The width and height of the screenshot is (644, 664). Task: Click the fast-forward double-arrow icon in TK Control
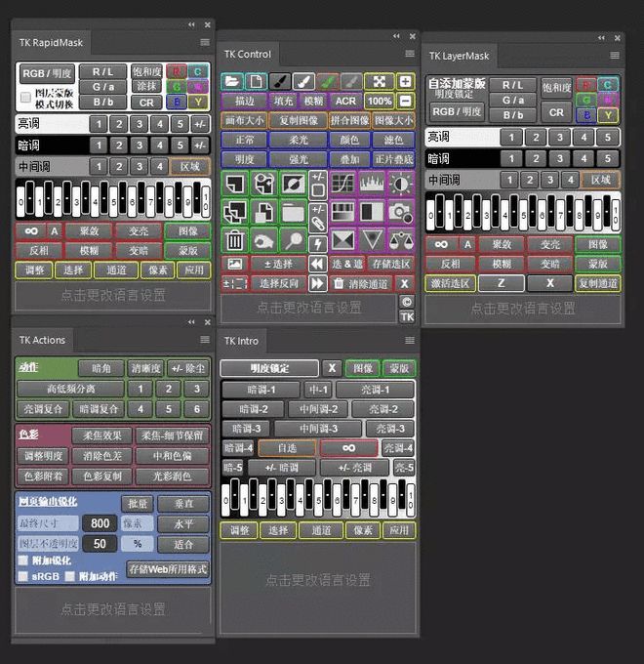click(317, 283)
